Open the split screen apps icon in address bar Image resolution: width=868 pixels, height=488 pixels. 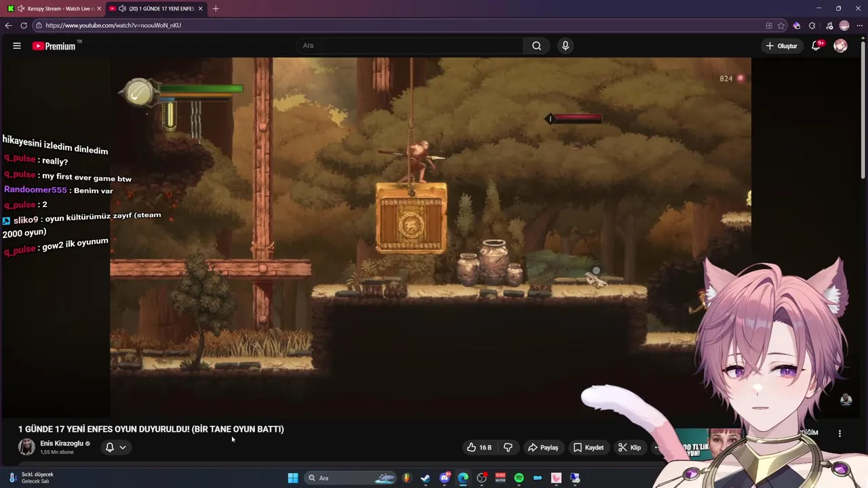[x=769, y=25]
